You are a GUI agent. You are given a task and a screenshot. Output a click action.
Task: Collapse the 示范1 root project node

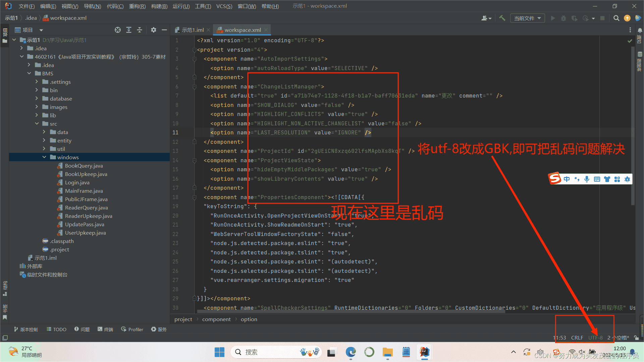pos(14,40)
